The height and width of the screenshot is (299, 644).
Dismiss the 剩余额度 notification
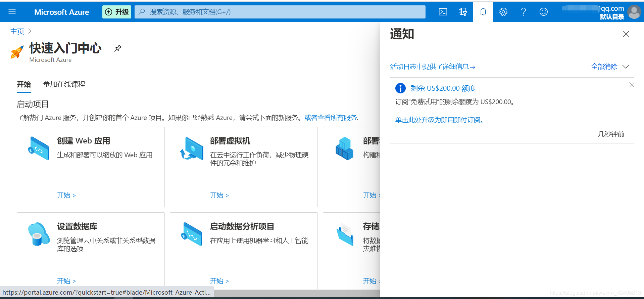[632, 85]
